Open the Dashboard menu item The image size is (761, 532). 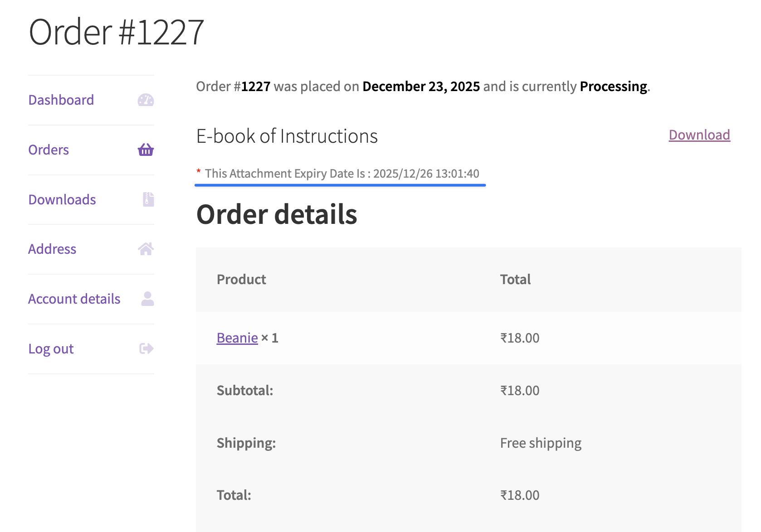tap(61, 100)
